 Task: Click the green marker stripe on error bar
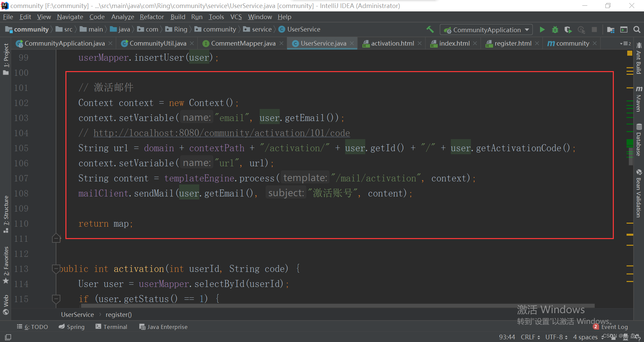point(630,143)
